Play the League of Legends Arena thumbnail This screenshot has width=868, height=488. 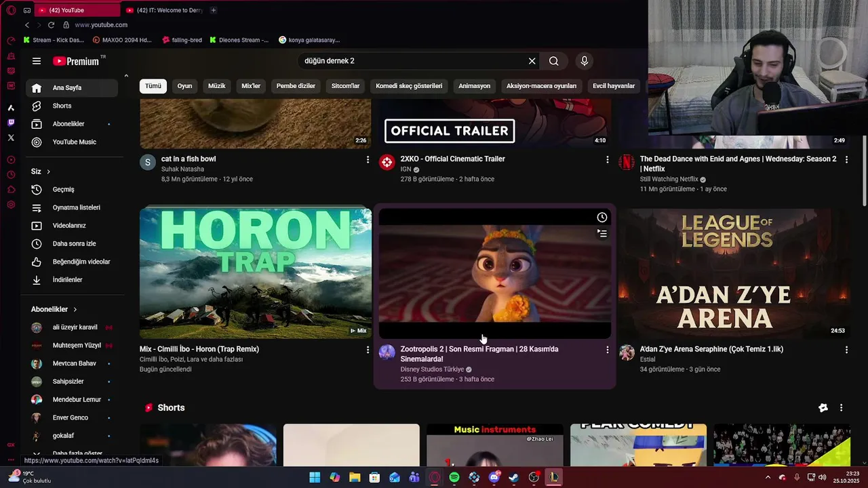[734, 272]
